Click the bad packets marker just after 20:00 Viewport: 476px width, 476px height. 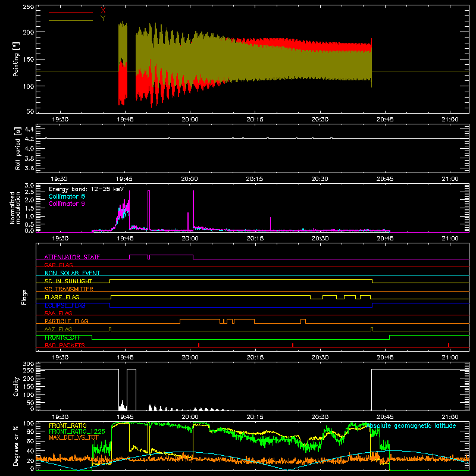tap(199, 345)
